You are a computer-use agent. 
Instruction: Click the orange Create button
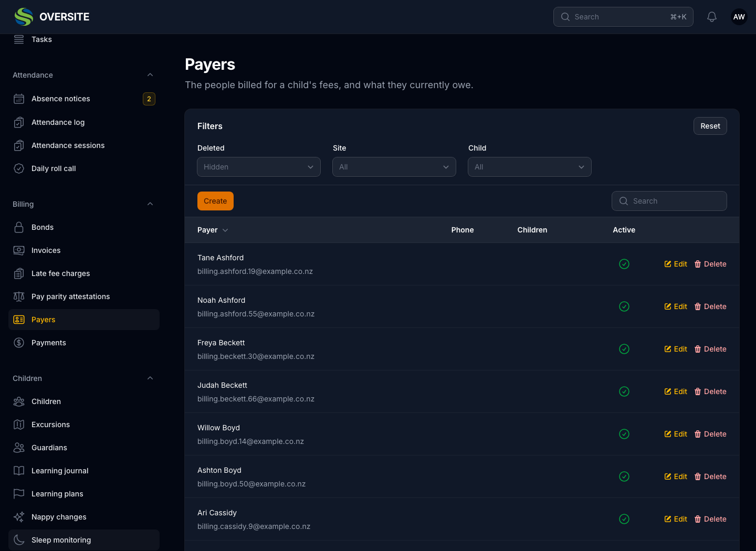coord(215,201)
